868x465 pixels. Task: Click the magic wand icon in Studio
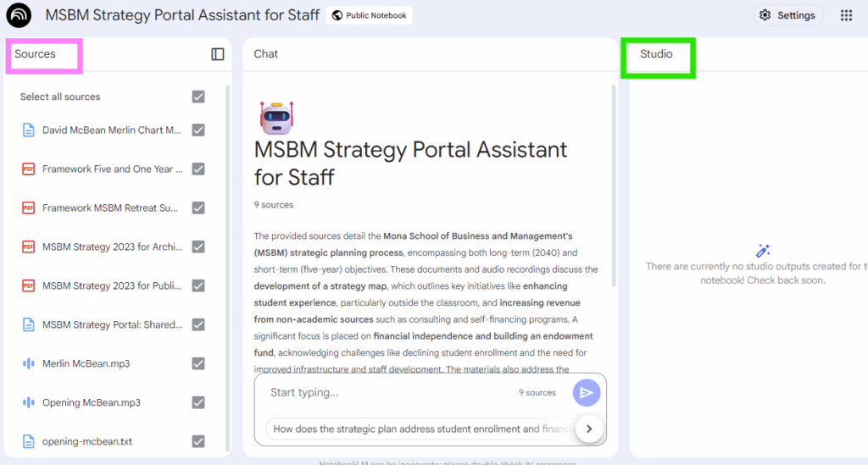[x=763, y=251]
